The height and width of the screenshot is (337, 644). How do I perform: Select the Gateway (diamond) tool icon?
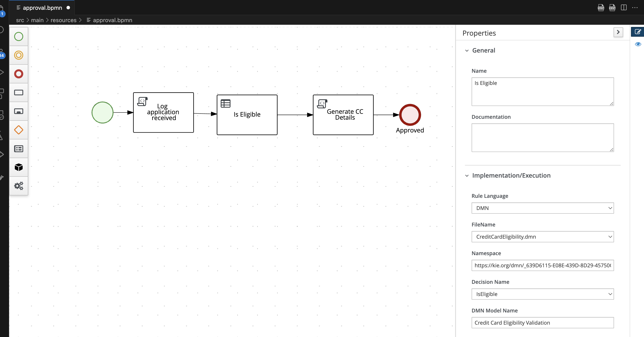point(19,130)
